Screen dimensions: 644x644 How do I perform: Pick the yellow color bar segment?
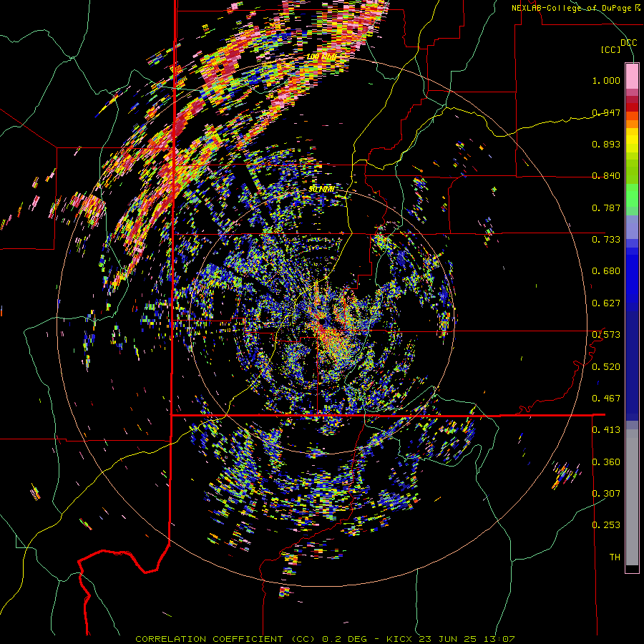click(632, 140)
